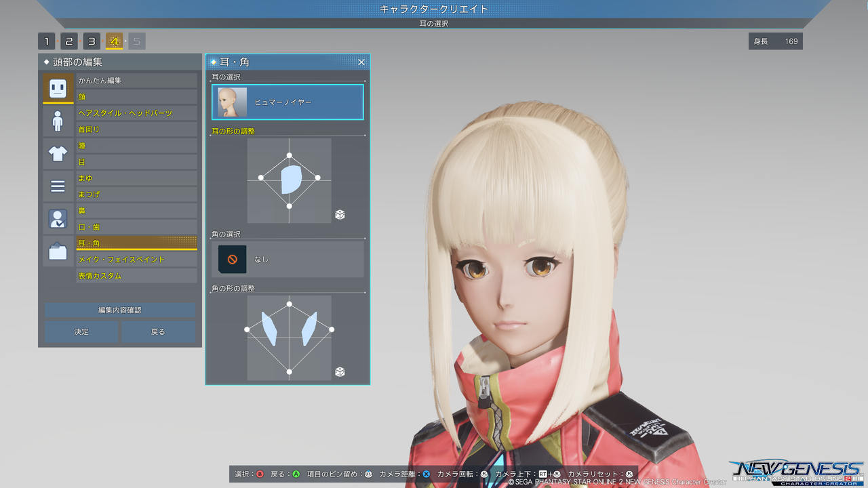Viewport: 868px width, 488px height.
Task: Click the 項目のピン留め hint at bottom
Action: pyautogui.click(x=340, y=474)
